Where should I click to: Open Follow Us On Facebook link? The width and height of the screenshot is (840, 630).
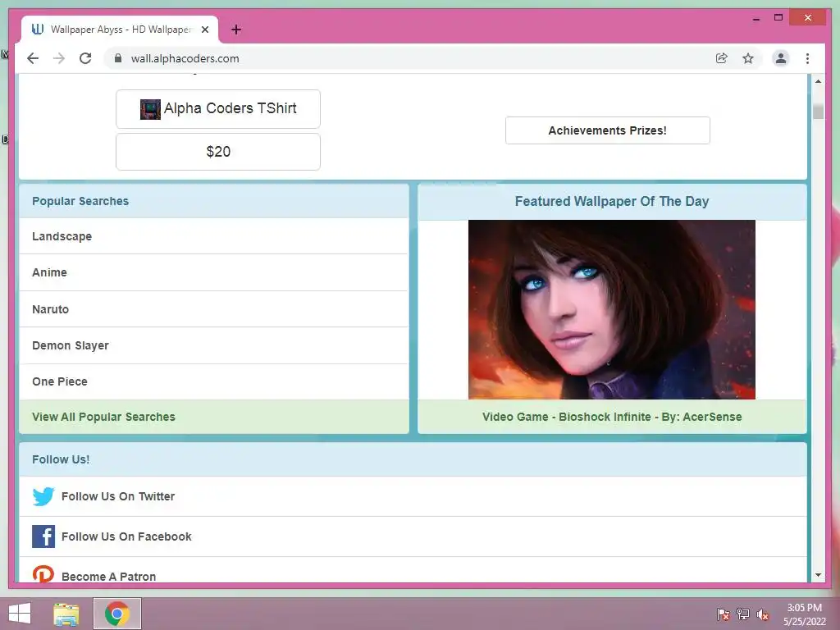[126, 536]
